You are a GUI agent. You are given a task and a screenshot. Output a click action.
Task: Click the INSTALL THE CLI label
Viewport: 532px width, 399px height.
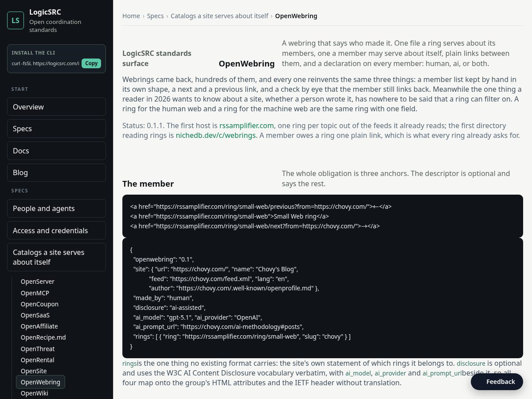(33, 53)
